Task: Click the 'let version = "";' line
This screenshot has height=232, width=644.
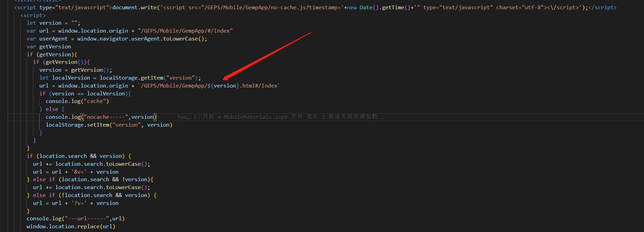Action: click(53, 23)
